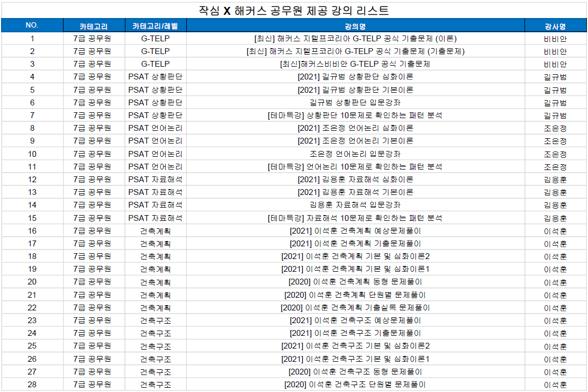Select '[테마특강] 언어논리 10문제로 확인하는 패턴 분석'

(x=355, y=167)
